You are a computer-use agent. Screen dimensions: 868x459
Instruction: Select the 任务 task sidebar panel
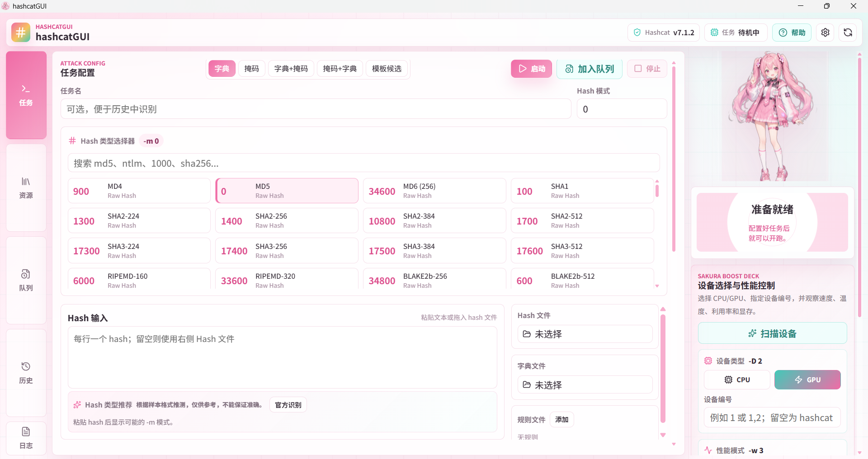26,95
